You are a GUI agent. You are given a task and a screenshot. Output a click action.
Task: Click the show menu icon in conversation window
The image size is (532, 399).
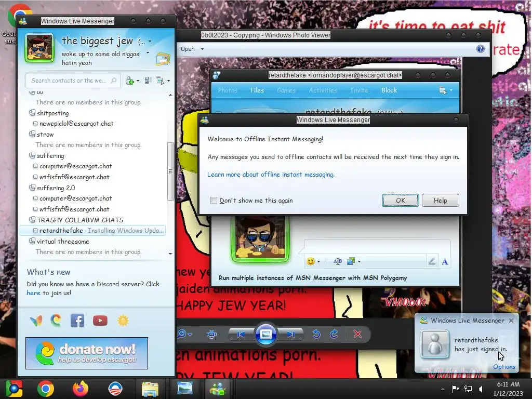click(443, 90)
